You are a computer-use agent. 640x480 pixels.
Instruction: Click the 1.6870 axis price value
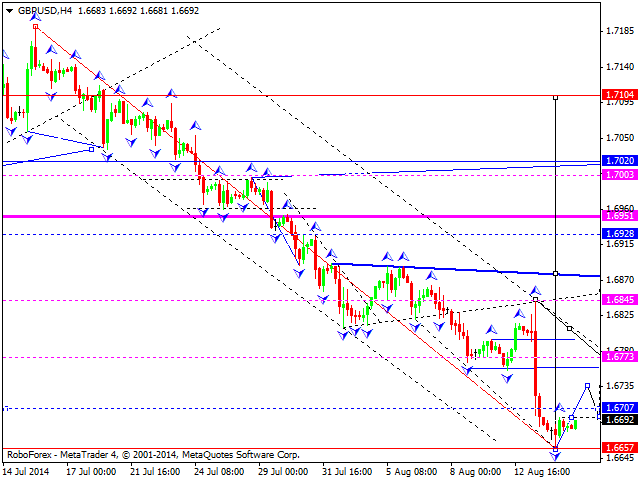[x=620, y=280]
